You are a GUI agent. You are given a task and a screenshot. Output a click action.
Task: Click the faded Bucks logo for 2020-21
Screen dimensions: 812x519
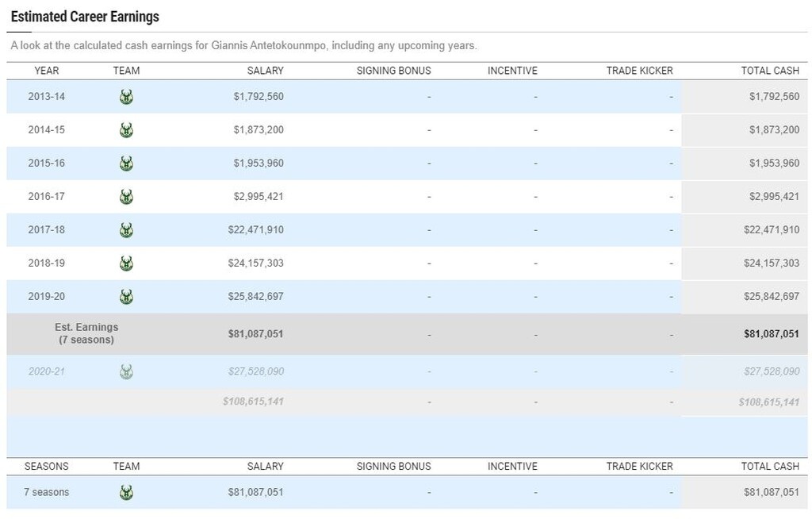pyautogui.click(x=126, y=371)
